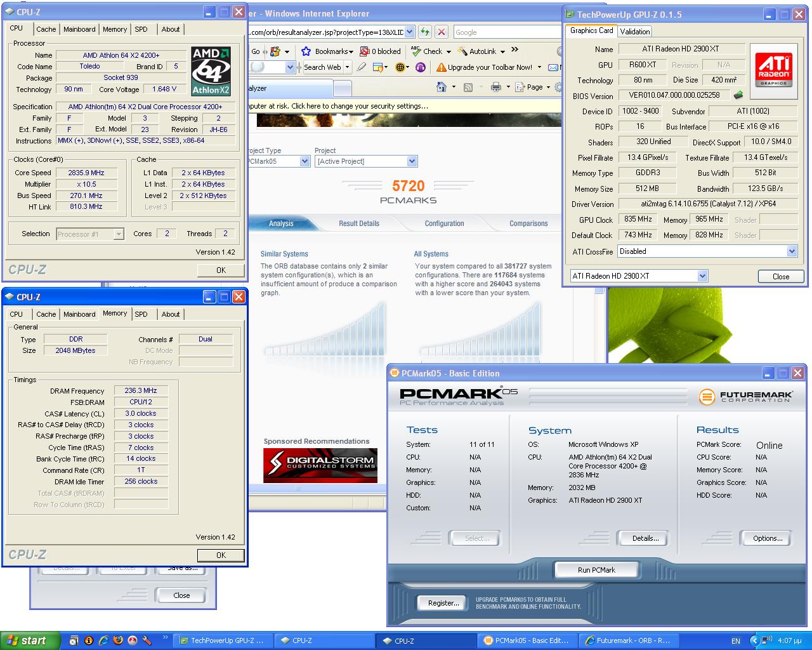Open the Bookmarks star menu in Google toolbar
The width and height of the screenshot is (812, 650).
327,51
